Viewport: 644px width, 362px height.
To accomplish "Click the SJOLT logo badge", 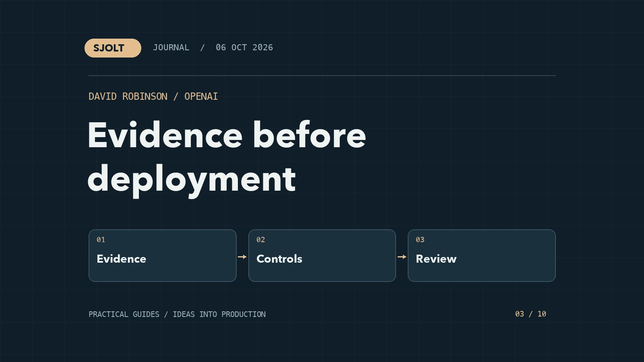I will pos(113,48).
